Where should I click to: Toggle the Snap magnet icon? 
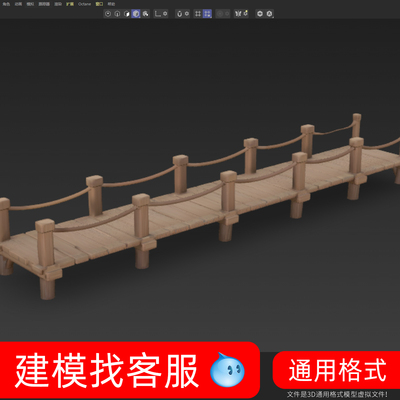[x=180, y=14]
